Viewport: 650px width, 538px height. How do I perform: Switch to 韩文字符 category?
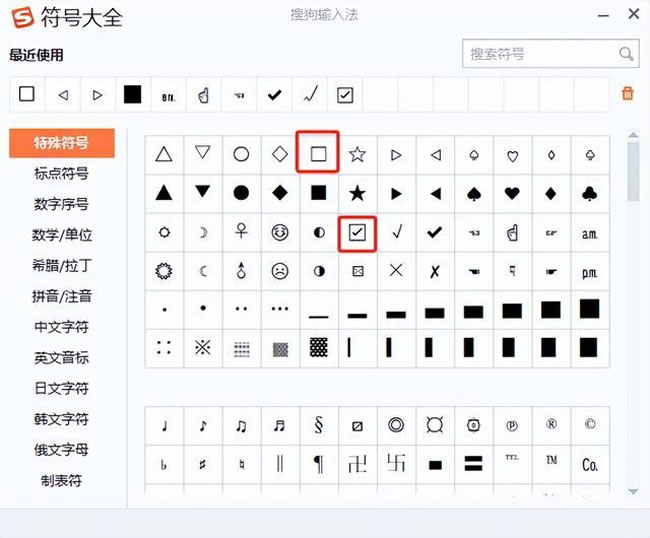pos(61,419)
